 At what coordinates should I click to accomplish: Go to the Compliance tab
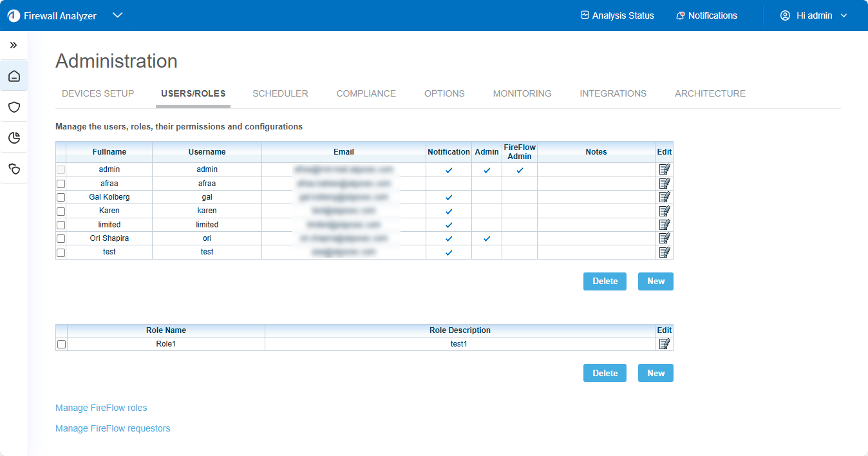pyautogui.click(x=366, y=93)
